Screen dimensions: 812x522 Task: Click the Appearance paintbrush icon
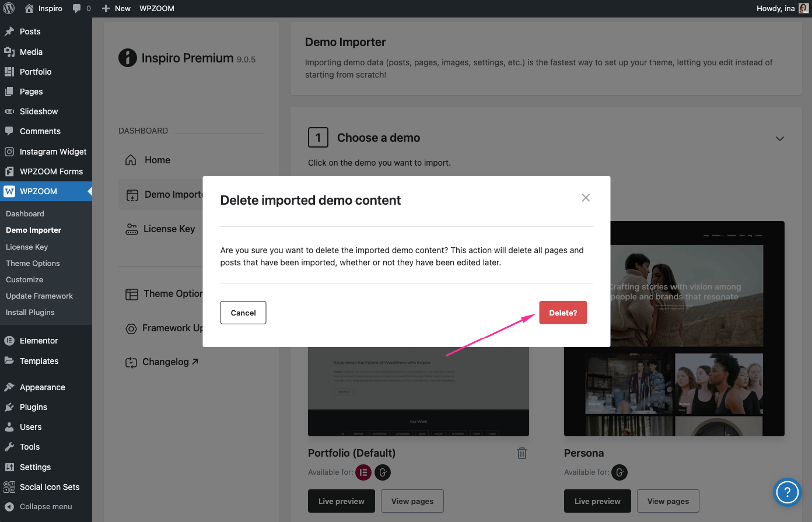[x=9, y=387]
